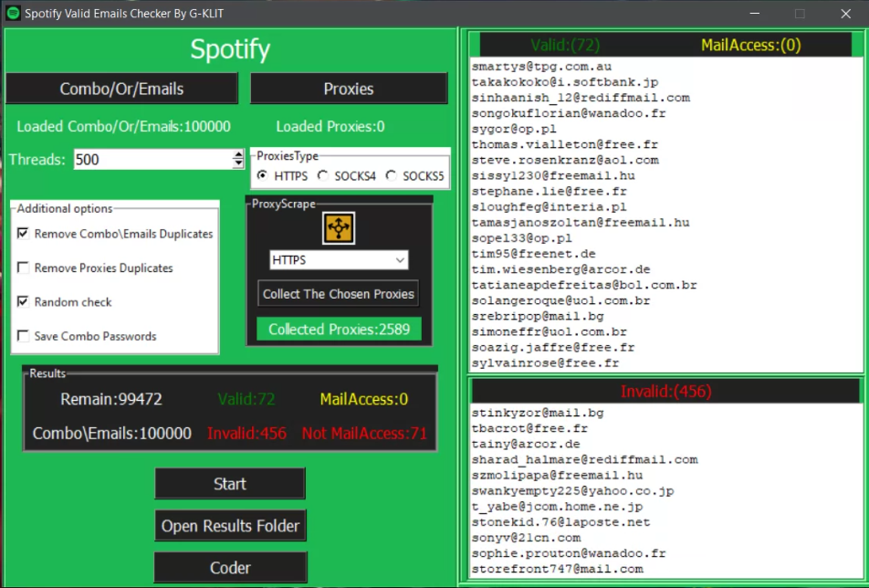Select SOCKS5 proxy type

pos(391,174)
